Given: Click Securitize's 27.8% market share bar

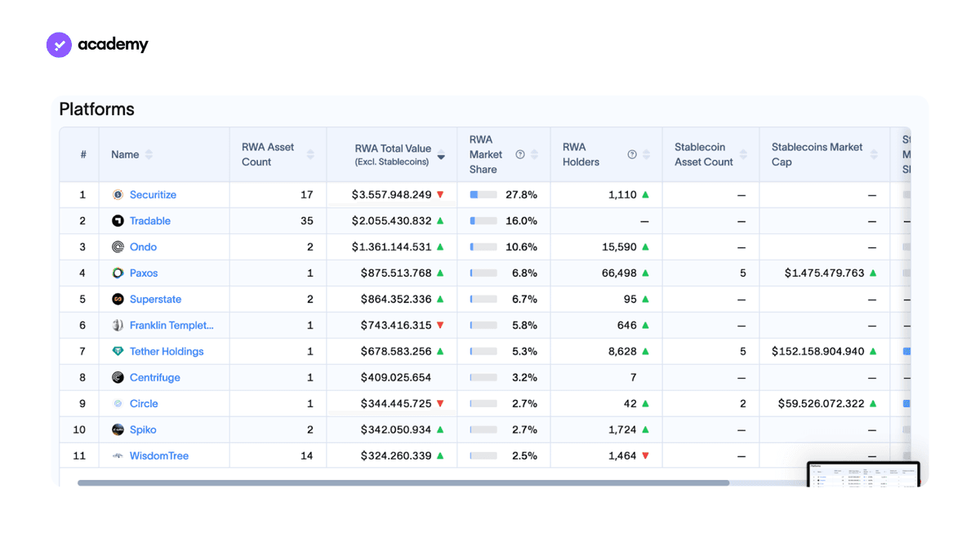Looking at the screenshot, I should pos(483,194).
